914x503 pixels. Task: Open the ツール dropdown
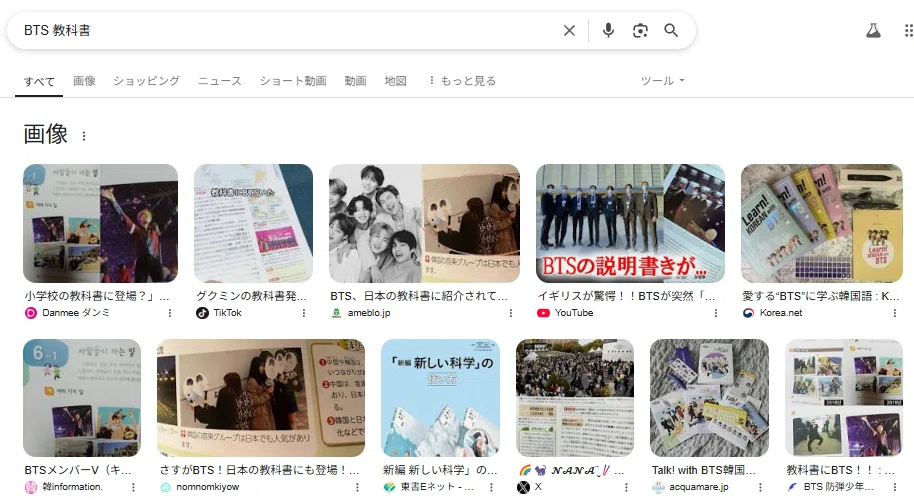click(x=662, y=81)
